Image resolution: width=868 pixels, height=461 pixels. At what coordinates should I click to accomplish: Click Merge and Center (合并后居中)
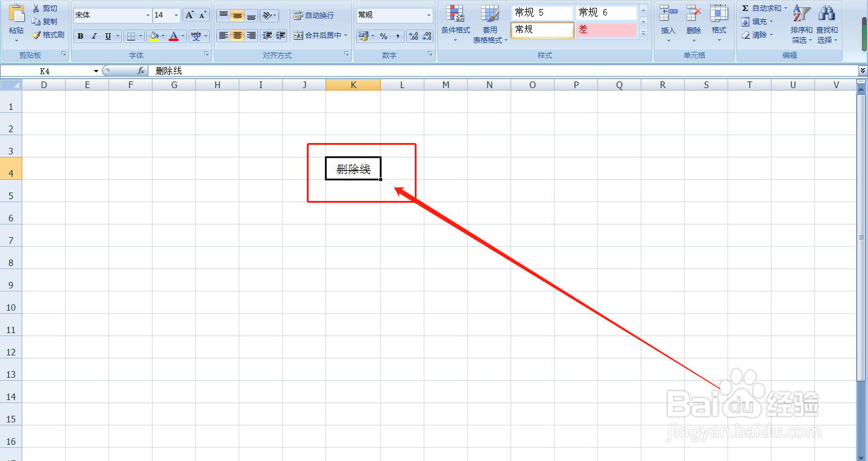pyautogui.click(x=318, y=36)
